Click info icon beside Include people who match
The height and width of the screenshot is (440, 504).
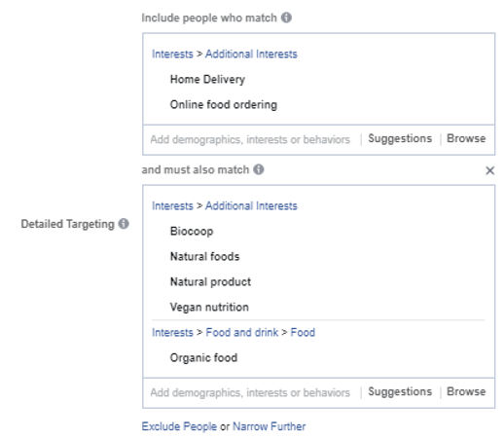pyautogui.click(x=286, y=18)
